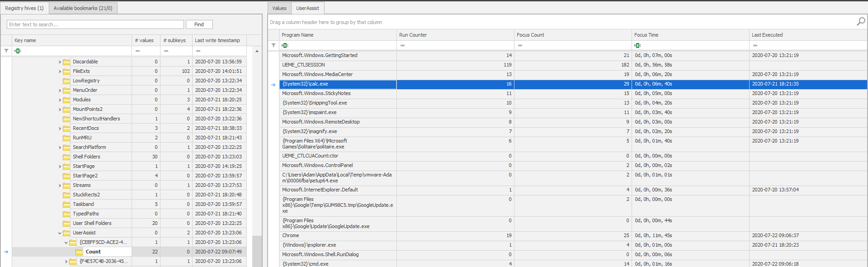Click the Run Counter equals filter icon

402,45
